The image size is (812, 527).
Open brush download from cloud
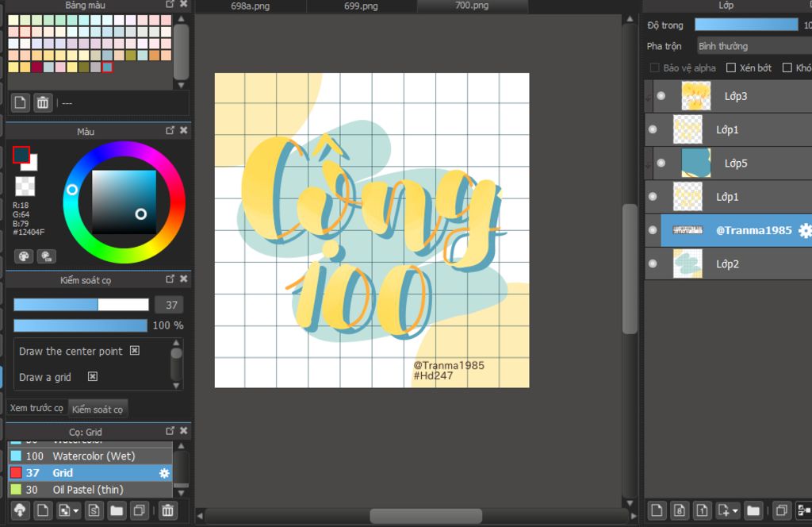click(20, 510)
